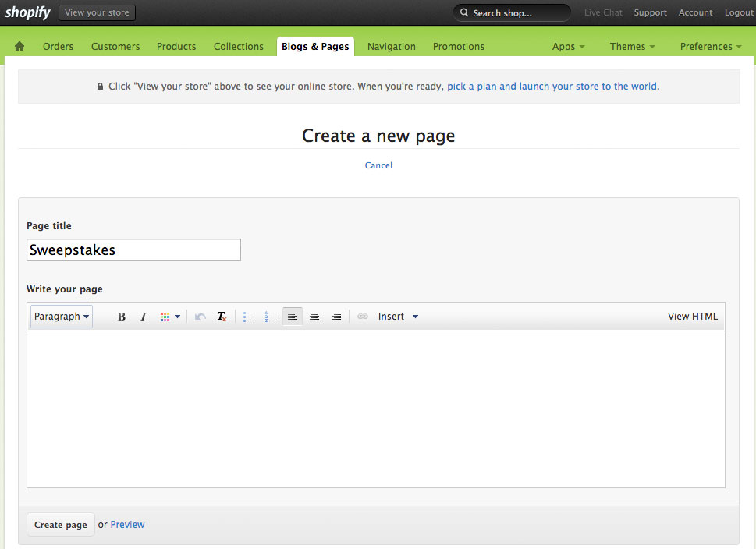Expand the Themes dropdown in navigation

[631, 46]
